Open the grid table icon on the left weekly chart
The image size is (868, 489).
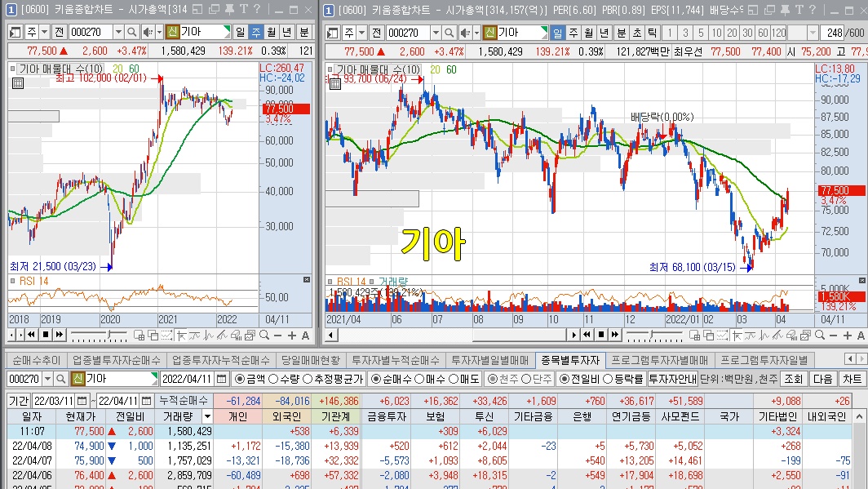18,83
